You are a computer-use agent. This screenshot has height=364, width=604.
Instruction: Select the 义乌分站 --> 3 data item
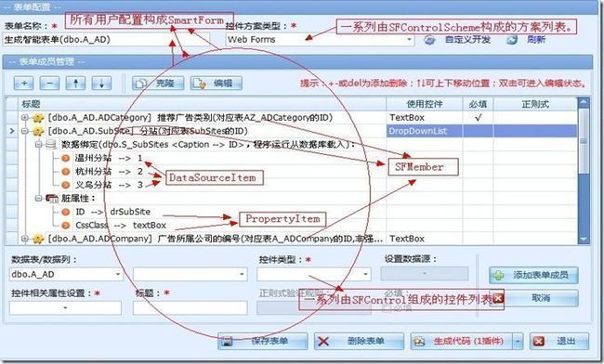109,185
